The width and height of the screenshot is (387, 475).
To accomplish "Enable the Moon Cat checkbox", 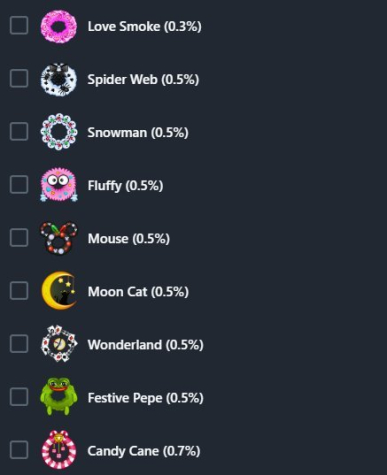I will click(x=19, y=290).
